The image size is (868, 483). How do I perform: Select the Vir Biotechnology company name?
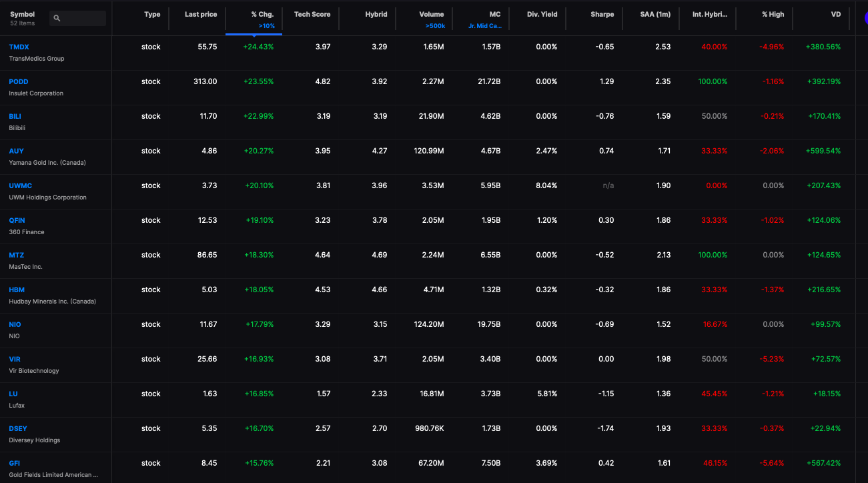point(34,371)
